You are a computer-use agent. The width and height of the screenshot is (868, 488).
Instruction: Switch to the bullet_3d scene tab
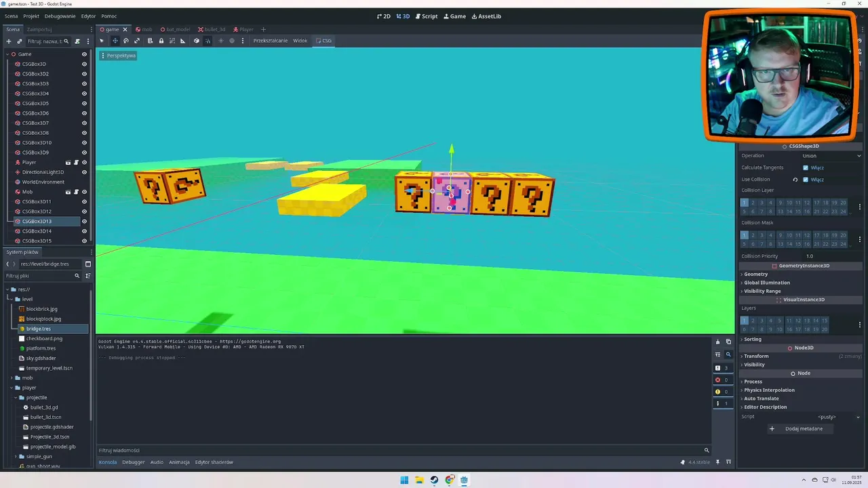point(212,29)
